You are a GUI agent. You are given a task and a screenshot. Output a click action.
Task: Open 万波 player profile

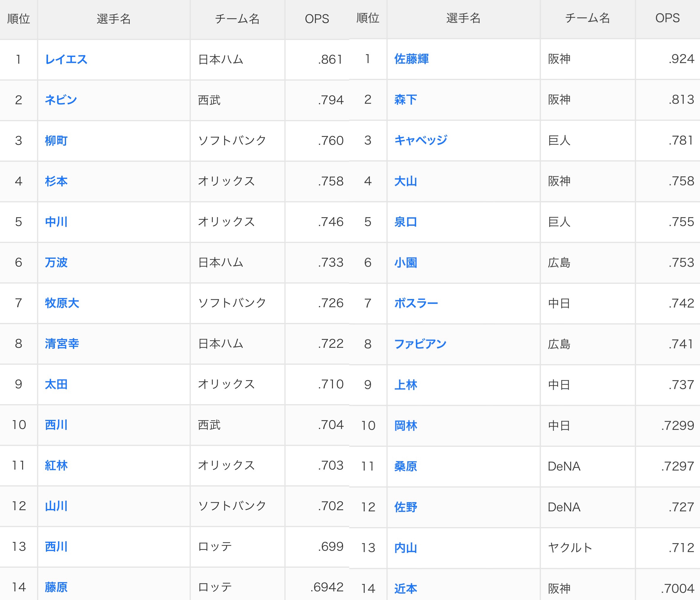(56, 263)
